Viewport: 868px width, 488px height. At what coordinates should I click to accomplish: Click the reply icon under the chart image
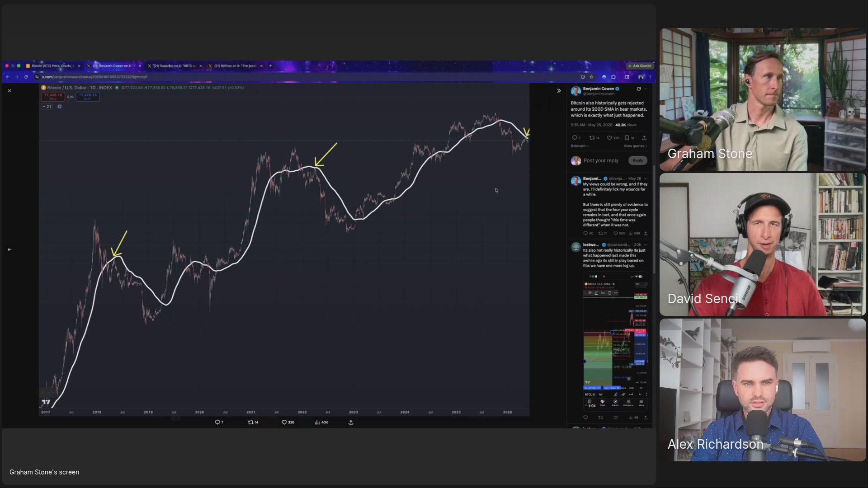[217, 422]
